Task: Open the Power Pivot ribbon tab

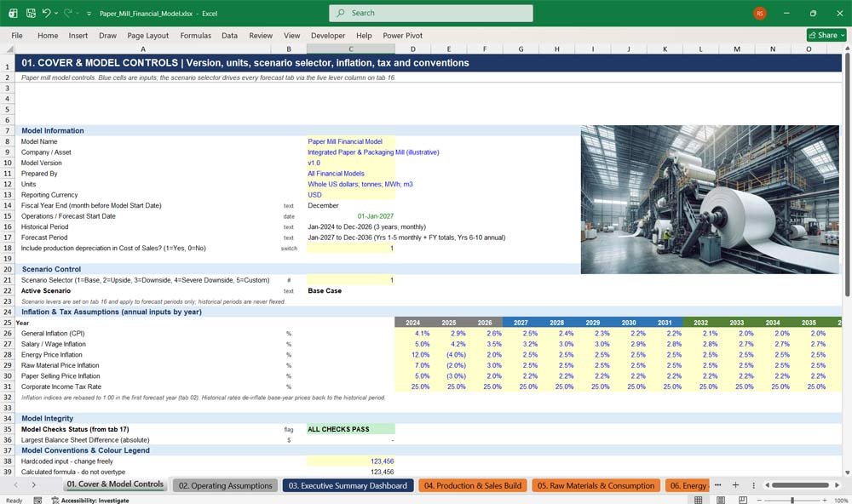Action: click(x=403, y=35)
